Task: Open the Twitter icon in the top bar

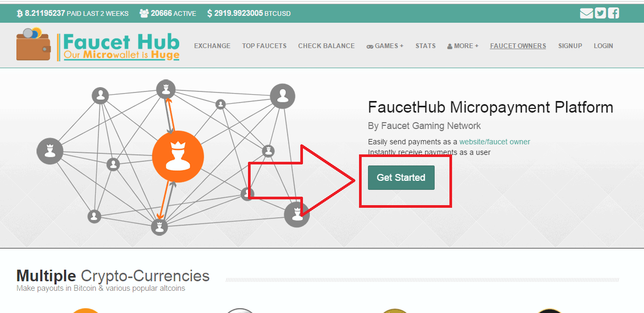Action: 600,13
